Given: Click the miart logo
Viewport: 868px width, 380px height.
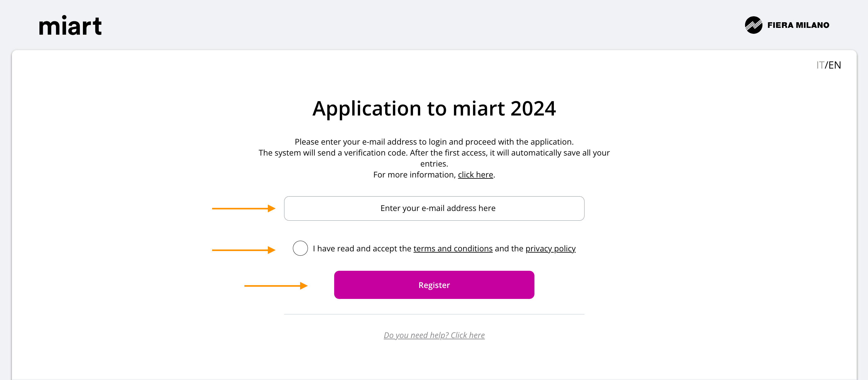Looking at the screenshot, I should click(70, 26).
